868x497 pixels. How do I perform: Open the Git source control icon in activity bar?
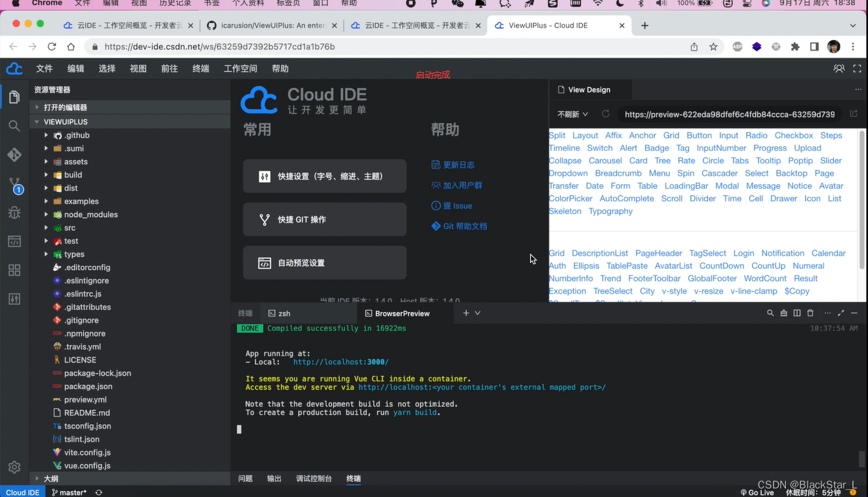point(14,155)
